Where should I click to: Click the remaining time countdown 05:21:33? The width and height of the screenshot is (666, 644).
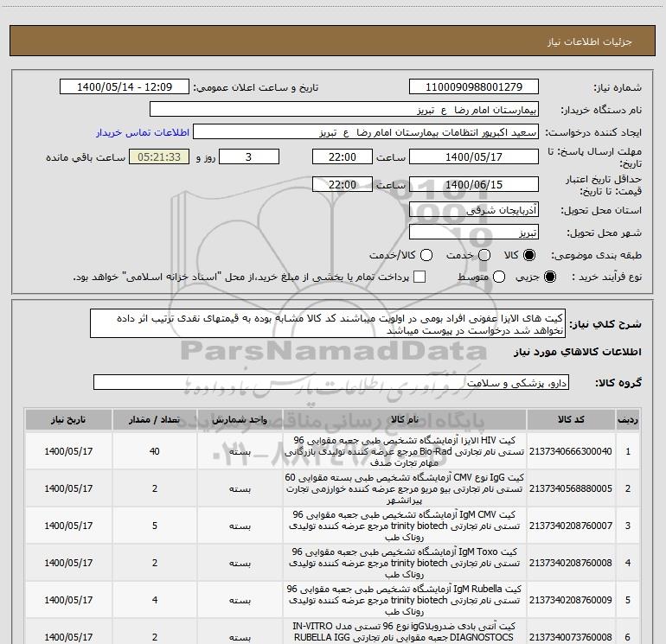[159, 156]
